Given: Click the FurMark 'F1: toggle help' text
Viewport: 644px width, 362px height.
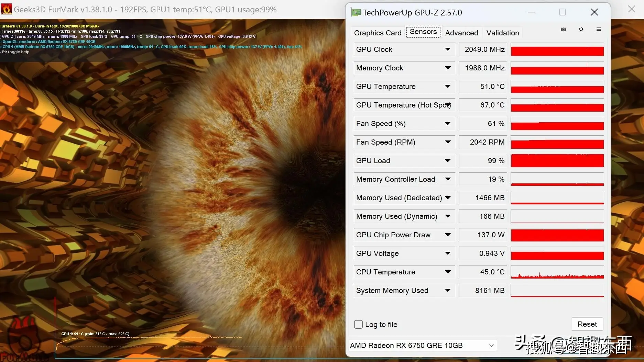Looking at the screenshot, I should (x=15, y=52).
